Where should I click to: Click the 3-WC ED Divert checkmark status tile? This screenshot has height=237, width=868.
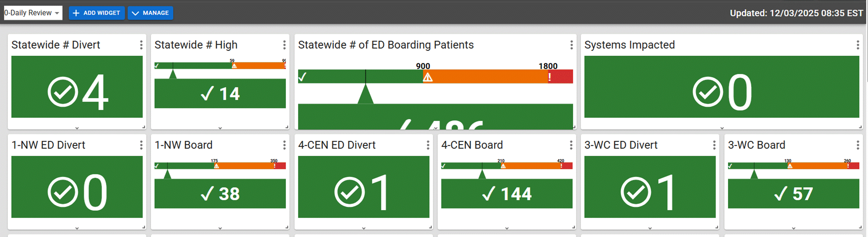pyautogui.click(x=650, y=187)
